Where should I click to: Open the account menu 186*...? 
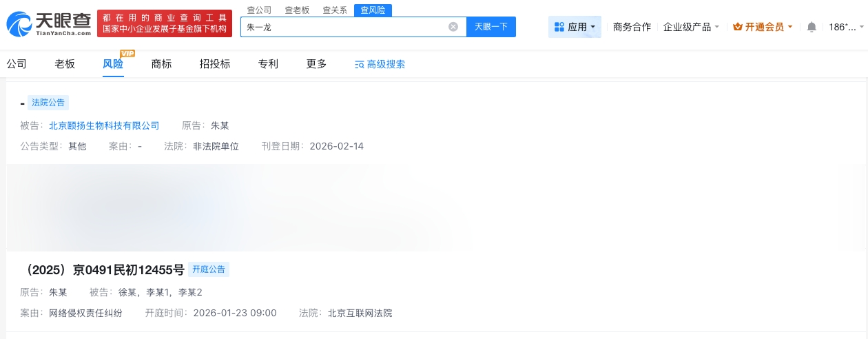click(x=845, y=27)
